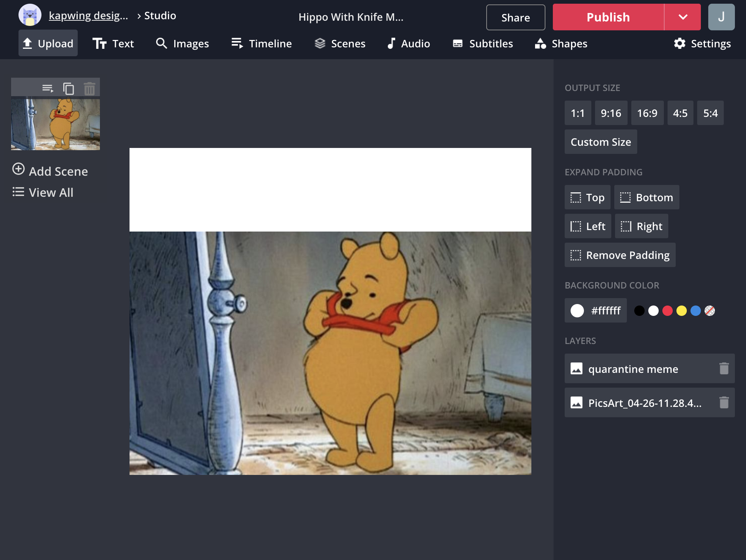
Task: Duplicate the scene using copy icon
Action: (x=68, y=88)
